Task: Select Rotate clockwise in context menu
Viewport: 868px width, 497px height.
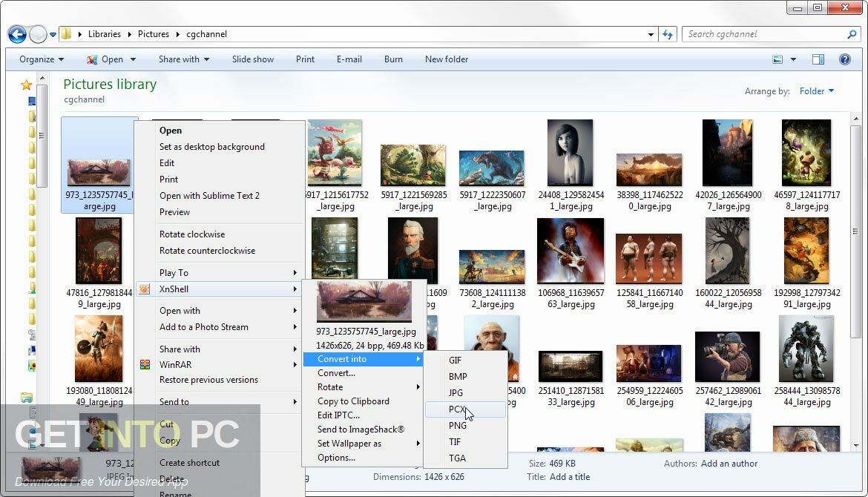Action: (x=192, y=234)
